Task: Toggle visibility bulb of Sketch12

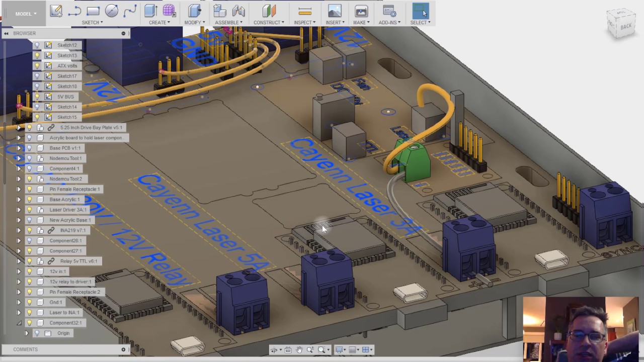Action: [x=37, y=45]
